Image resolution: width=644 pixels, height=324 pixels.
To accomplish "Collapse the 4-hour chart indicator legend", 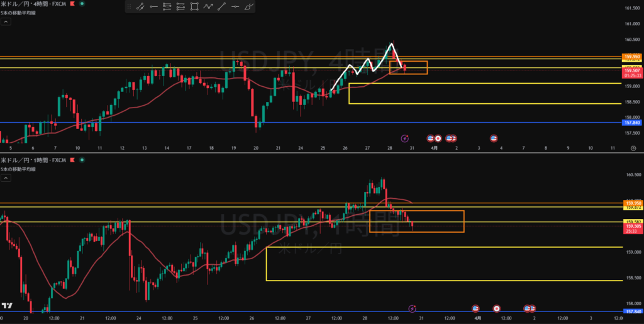I will (x=5, y=21).
